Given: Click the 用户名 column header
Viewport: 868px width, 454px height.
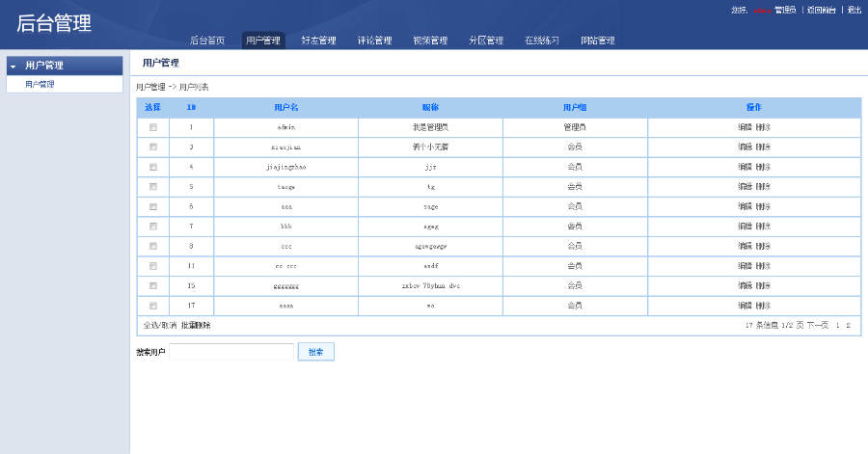Looking at the screenshot, I should pos(286,108).
